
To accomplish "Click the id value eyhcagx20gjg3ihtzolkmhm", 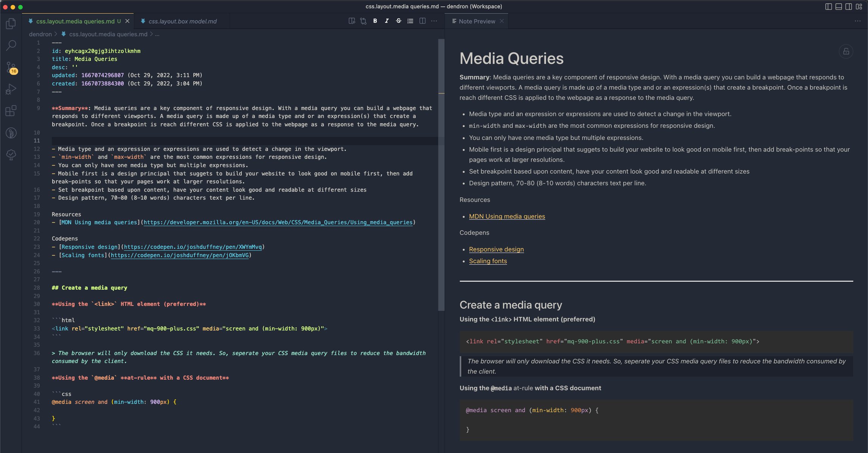I will point(103,51).
